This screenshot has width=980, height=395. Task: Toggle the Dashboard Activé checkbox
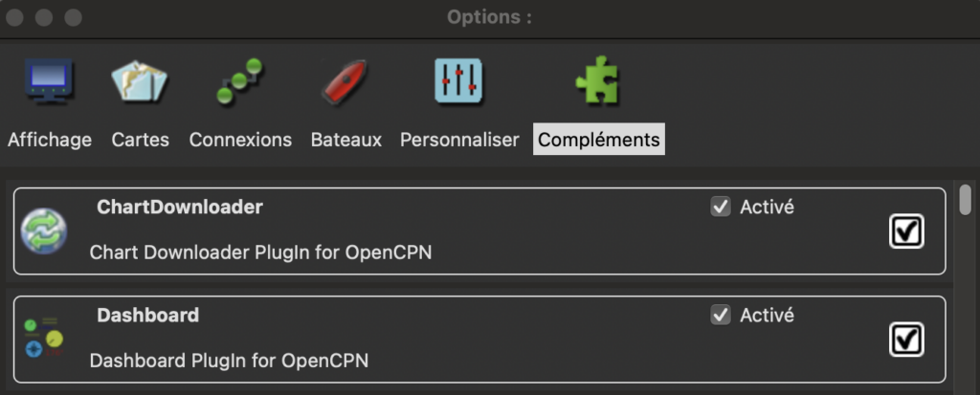(x=721, y=315)
